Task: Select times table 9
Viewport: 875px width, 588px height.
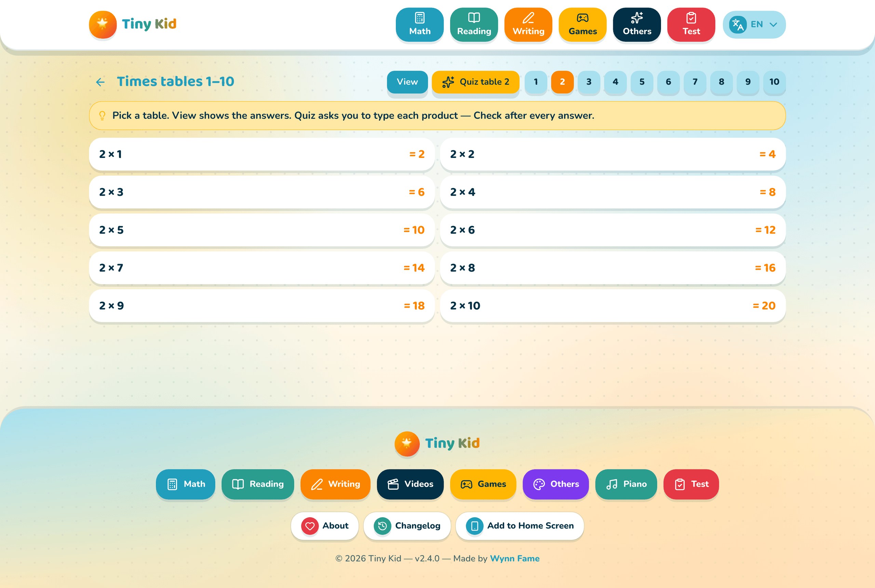Action: (x=748, y=82)
